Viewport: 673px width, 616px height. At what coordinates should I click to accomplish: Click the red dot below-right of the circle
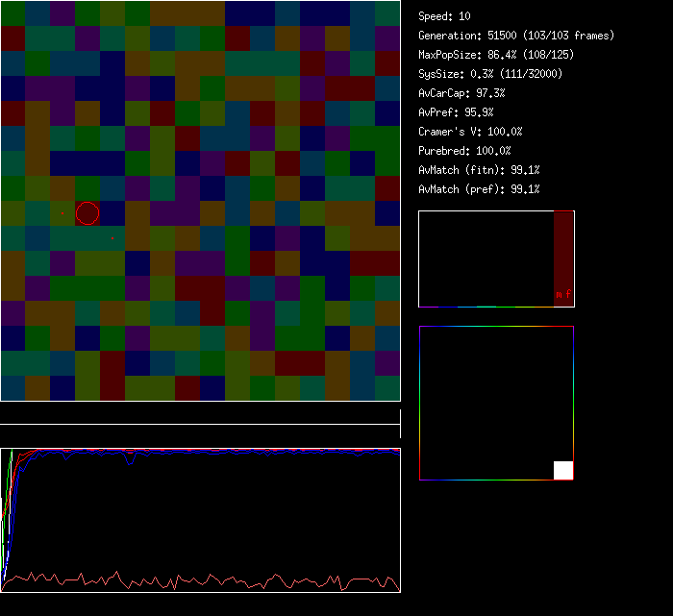pos(112,238)
